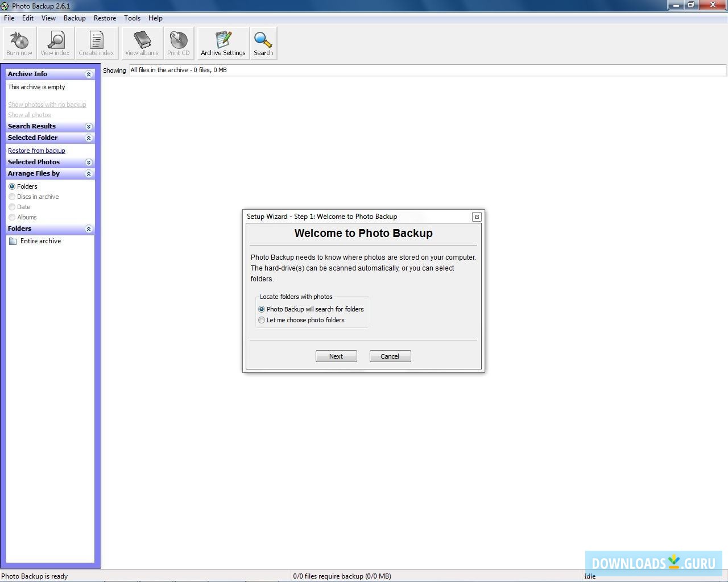
Task: Cancel the Setup Wizard
Action: click(390, 356)
